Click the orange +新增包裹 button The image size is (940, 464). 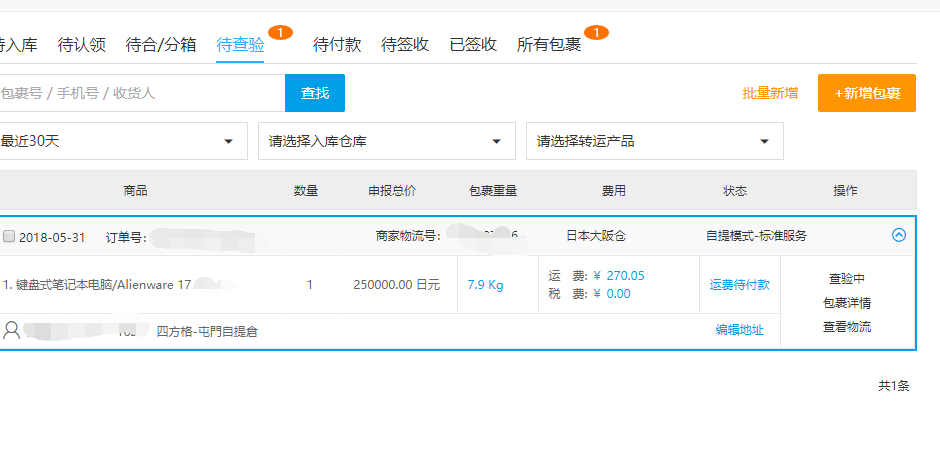[867, 93]
